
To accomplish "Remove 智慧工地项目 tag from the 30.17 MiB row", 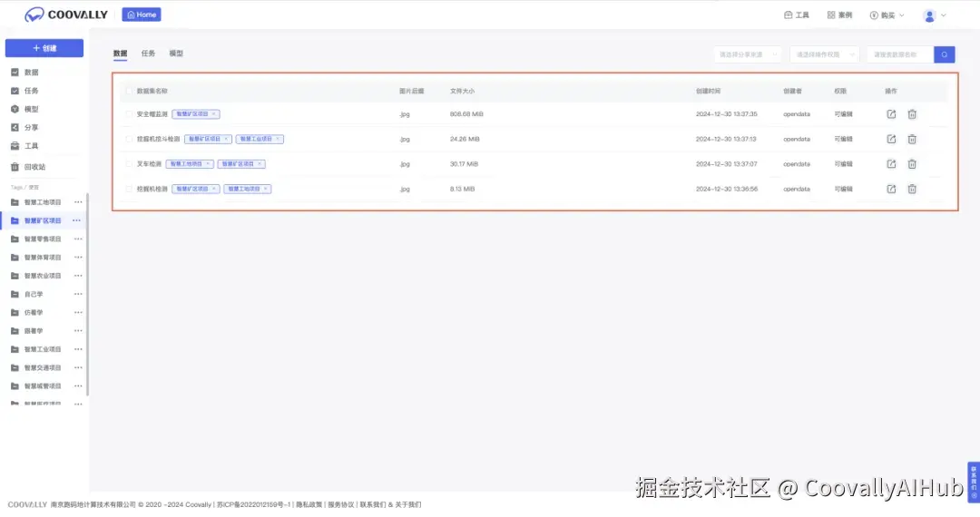I will click(x=208, y=164).
